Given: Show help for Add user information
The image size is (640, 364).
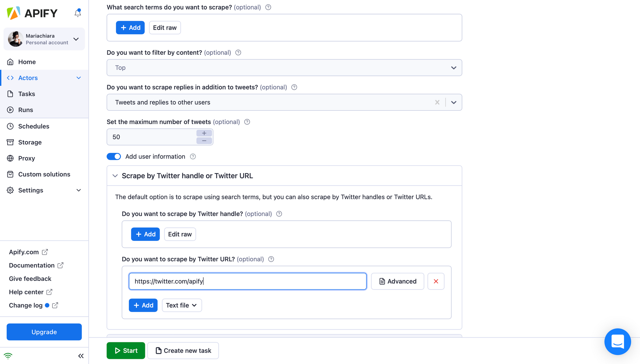Looking at the screenshot, I should [193, 156].
